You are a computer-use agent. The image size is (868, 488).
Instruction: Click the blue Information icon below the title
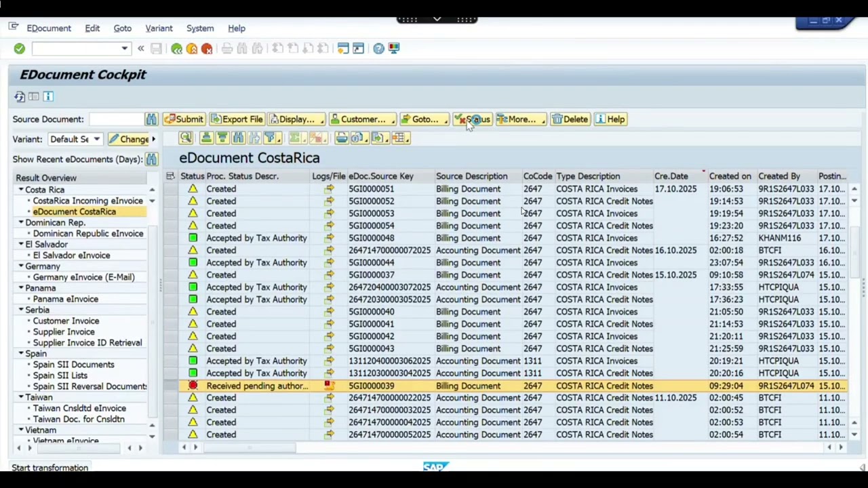pos(48,97)
